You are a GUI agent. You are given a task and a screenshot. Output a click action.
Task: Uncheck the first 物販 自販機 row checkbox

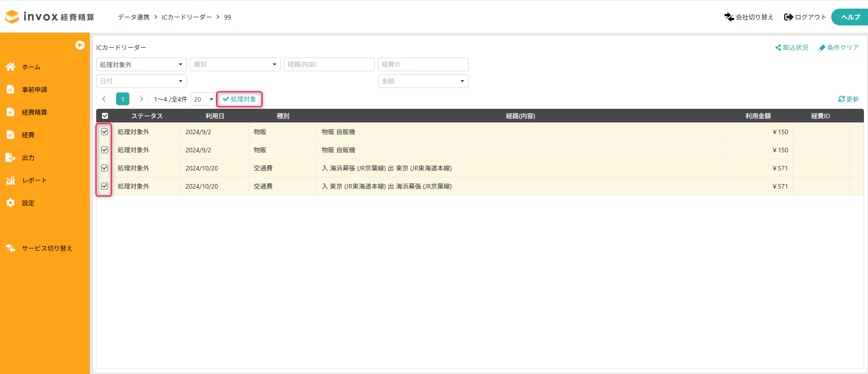105,131
